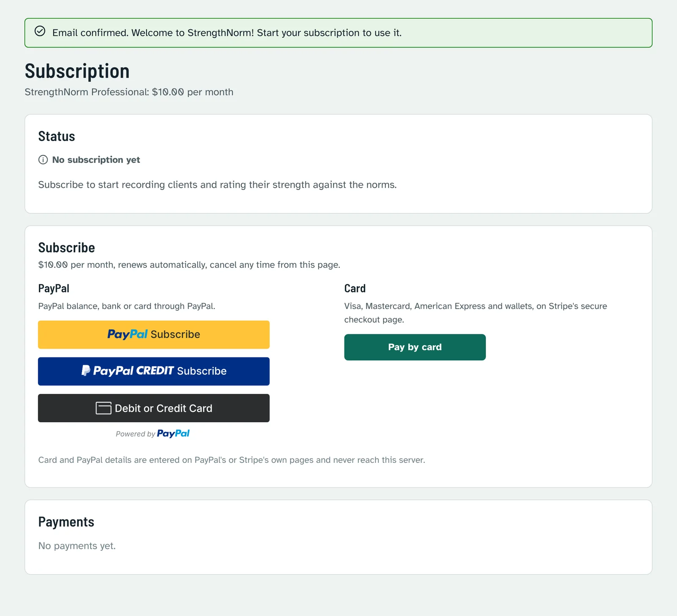677x616 pixels.
Task: Click the Card column heading
Action: 355,289
